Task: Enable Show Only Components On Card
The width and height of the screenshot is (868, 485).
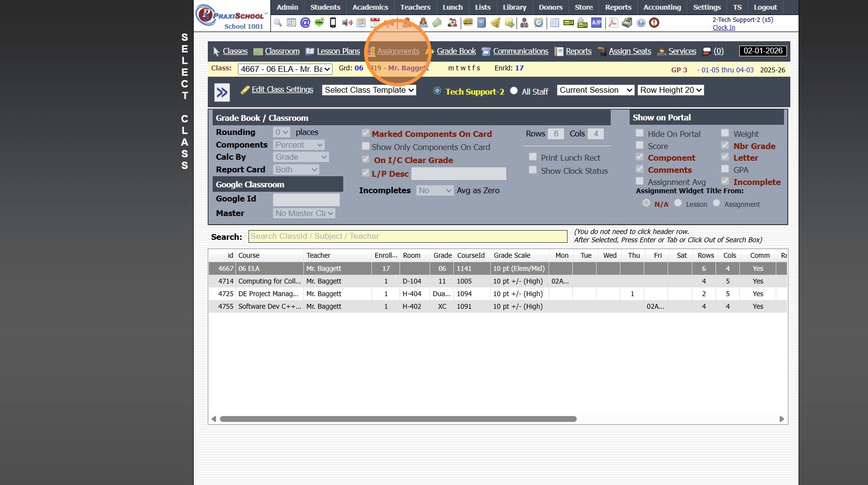Action: tap(366, 146)
